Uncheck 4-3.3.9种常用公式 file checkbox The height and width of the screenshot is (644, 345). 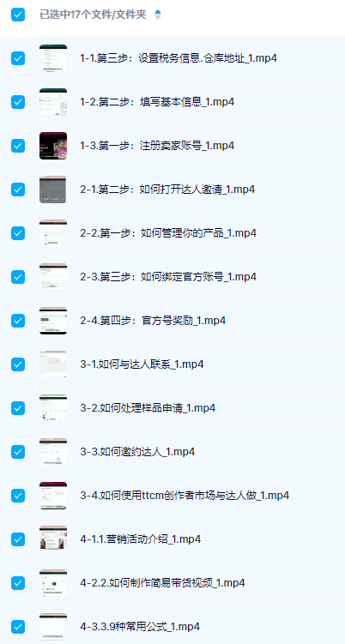pyautogui.click(x=18, y=627)
